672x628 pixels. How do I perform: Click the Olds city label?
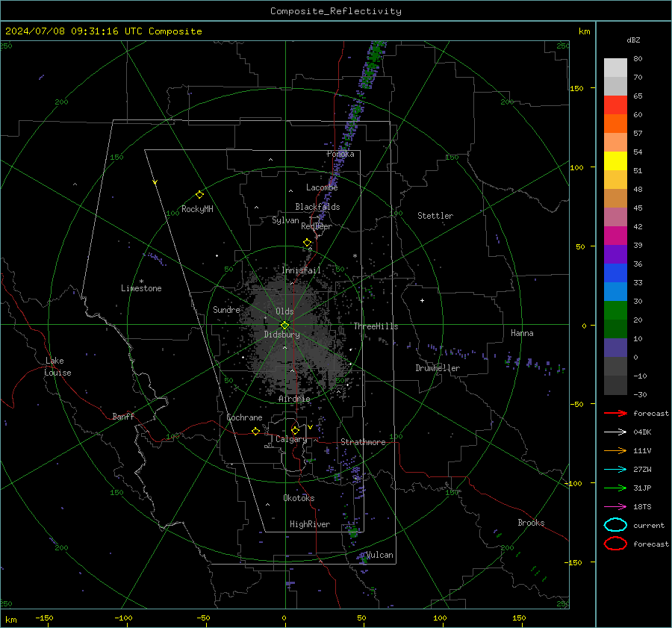tap(284, 311)
